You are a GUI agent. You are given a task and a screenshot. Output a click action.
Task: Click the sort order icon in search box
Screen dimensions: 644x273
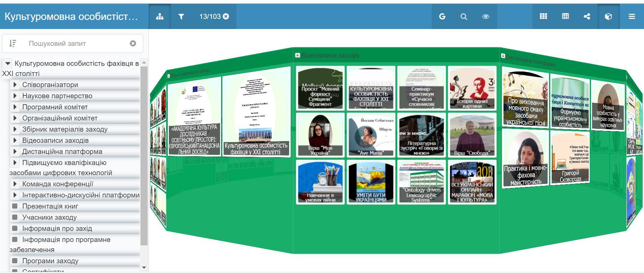pyautogui.click(x=13, y=44)
